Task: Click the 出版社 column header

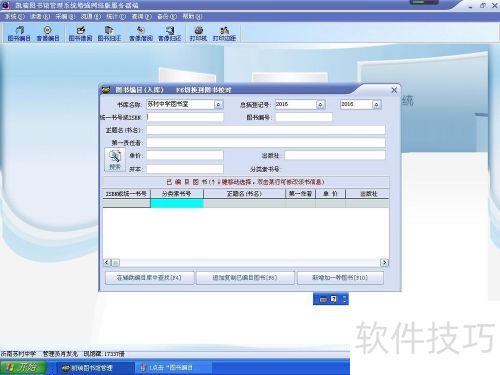Action: click(x=367, y=194)
